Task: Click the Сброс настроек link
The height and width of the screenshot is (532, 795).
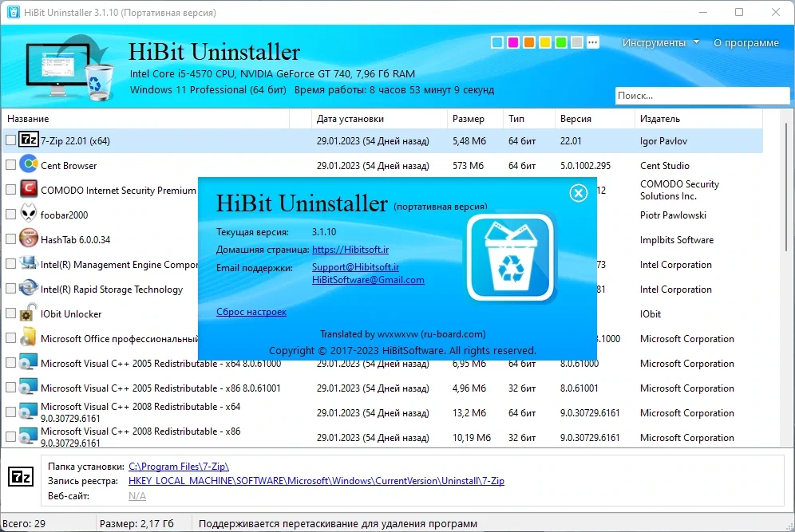Action: pyautogui.click(x=251, y=312)
